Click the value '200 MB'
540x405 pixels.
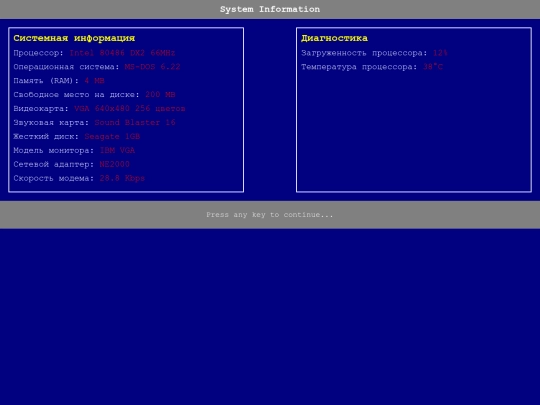[160, 95]
